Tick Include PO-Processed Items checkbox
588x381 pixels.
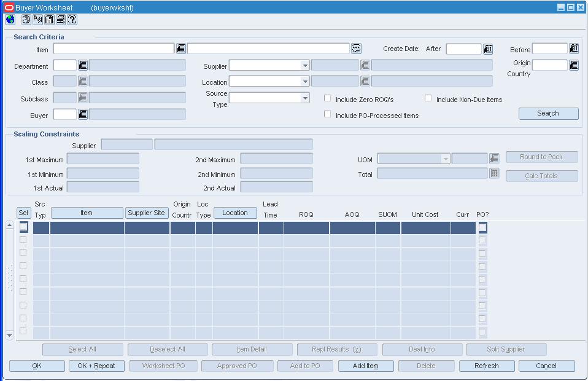[x=327, y=114]
